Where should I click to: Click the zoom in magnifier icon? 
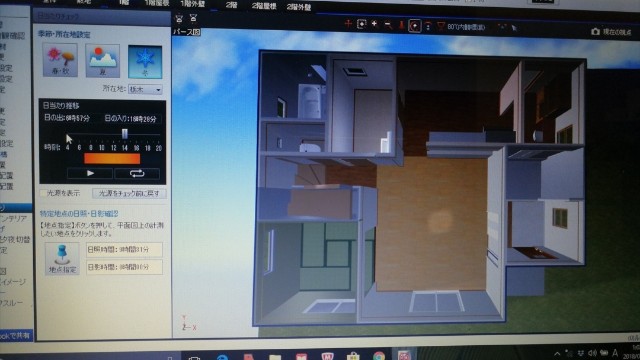tap(374, 24)
